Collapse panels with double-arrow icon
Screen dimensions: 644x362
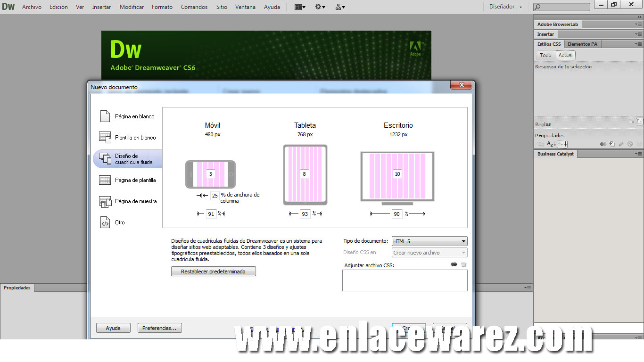click(639, 17)
